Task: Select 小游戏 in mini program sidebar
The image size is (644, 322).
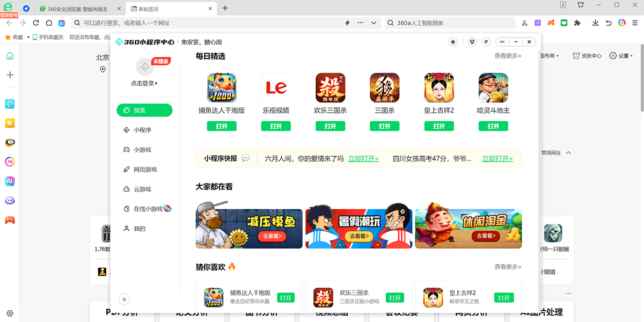Action: pyautogui.click(x=142, y=149)
